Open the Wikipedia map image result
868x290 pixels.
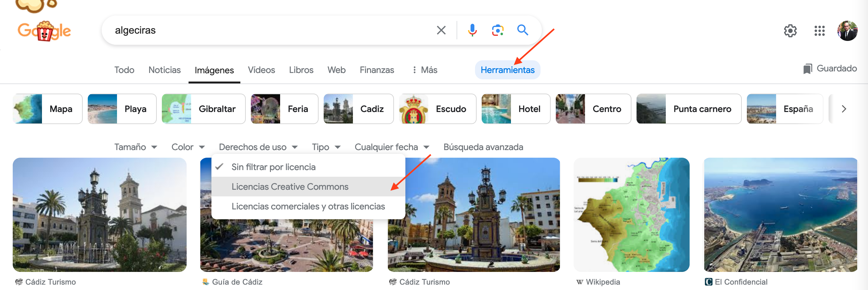pyautogui.click(x=631, y=214)
